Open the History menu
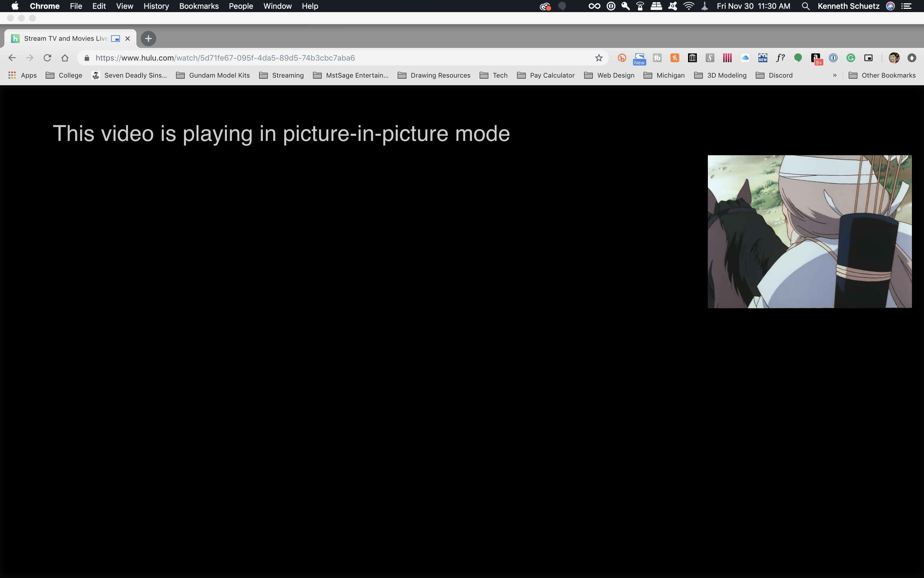Image resolution: width=924 pixels, height=578 pixels. [x=156, y=6]
